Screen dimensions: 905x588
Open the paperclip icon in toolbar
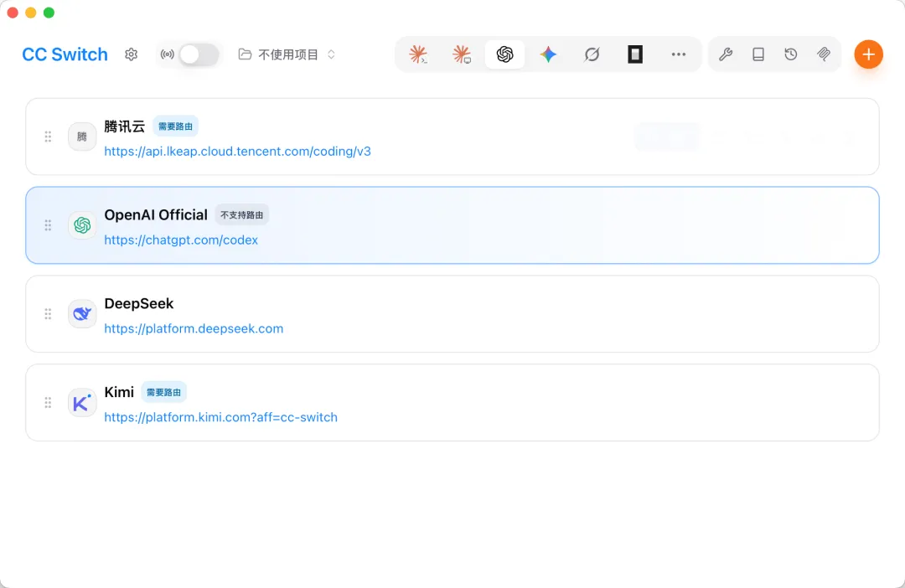click(x=824, y=54)
